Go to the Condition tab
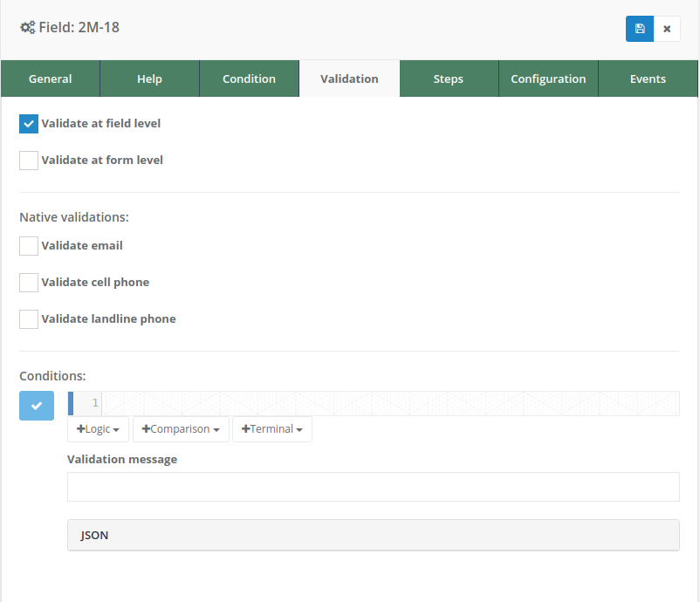Screen dimensions: 700x602 (x=250, y=79)
